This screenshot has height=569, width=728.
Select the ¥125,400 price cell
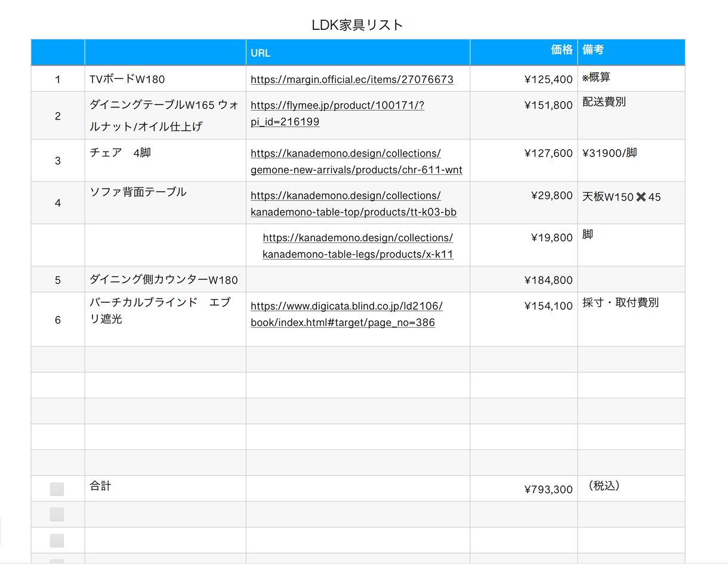[x=524, y=79]
